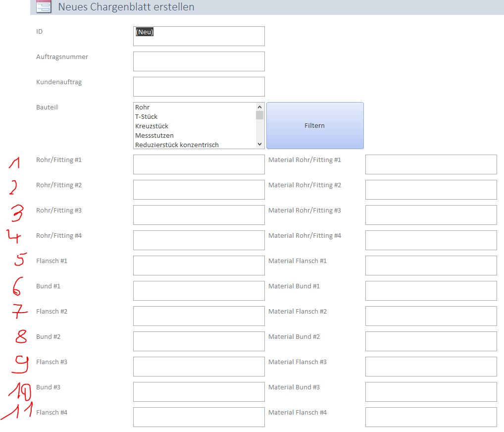Click the Rohr/Fitting #3 input field
The height and width of the screenshot is (432, 504).
199,215
